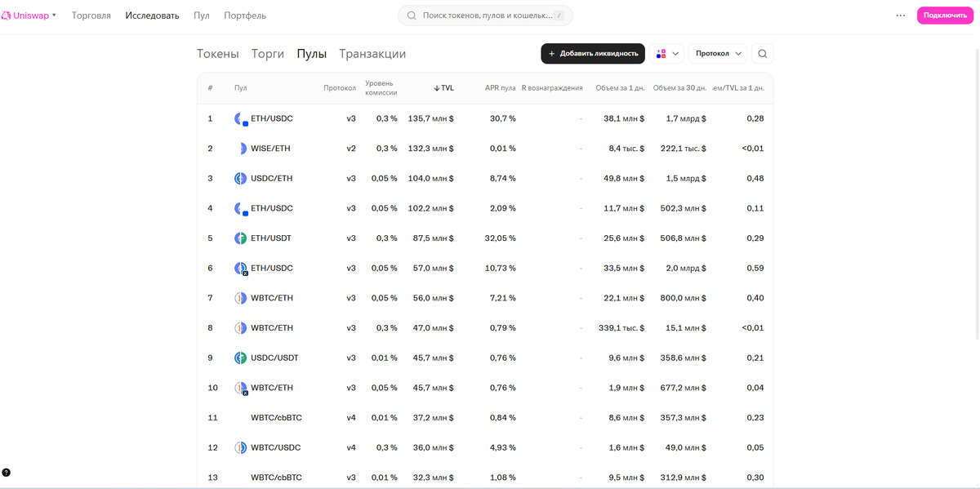Click the 135,7 млн $ TVL value
Image resolution: width=980 pixels, height=489 pixels.
tap(430, 118)
